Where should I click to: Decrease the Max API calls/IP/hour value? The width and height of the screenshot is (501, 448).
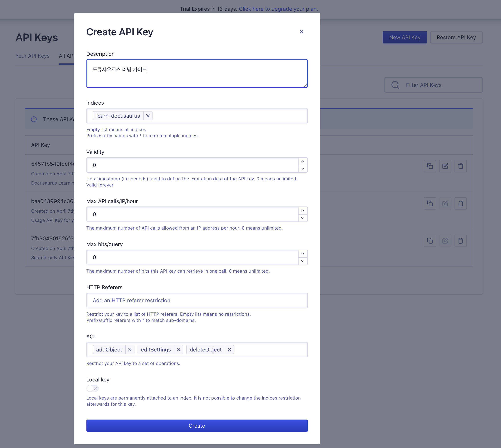point(303,218)
